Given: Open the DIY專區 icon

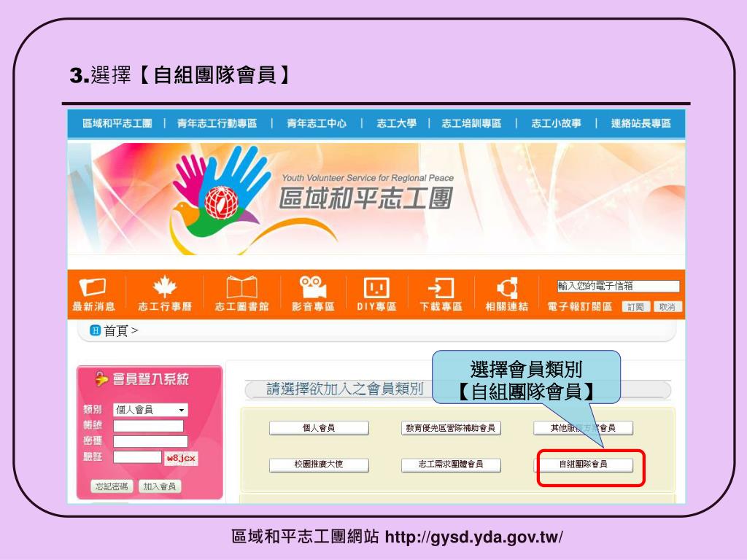Looking at the screenshot, I should tap(376, 287).
